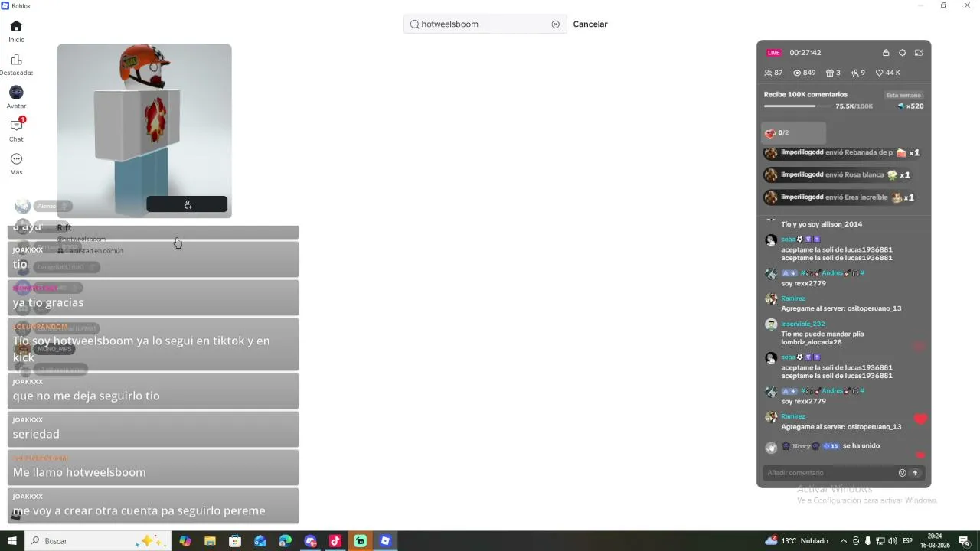Open Destacadas charts in sidebar
Screen dimensions: 980x551
pos(16,65)
